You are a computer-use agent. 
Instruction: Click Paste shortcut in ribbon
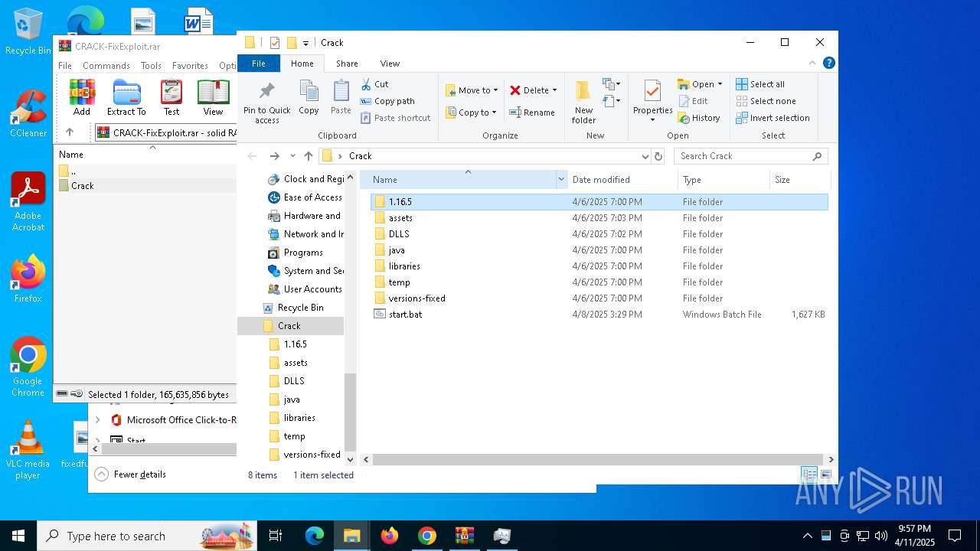[x=395, y=118]
